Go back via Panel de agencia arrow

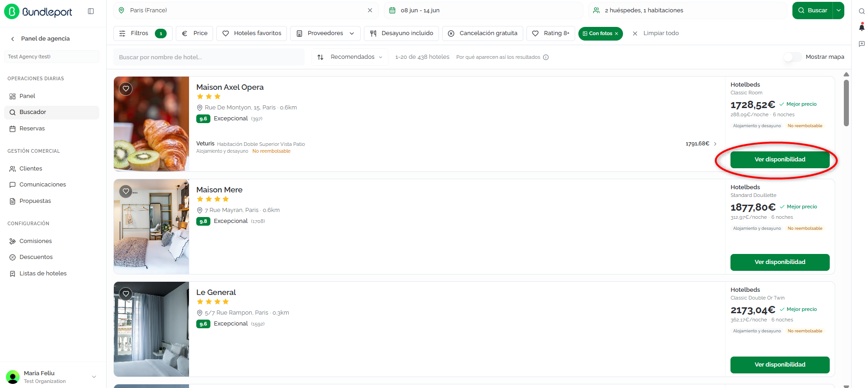point(13,39)
